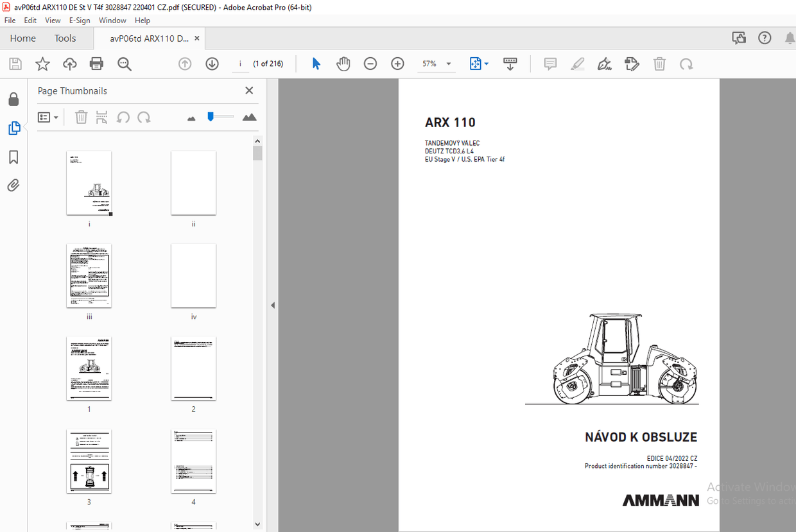Open the Attachments panel in sidebar
This screenshot has height=532, width=796.
pos(14,185)
